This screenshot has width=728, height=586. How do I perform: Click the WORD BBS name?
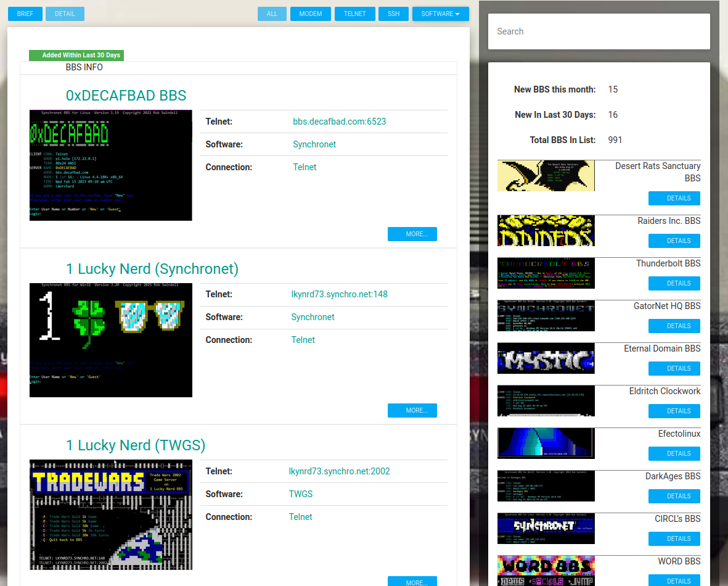[x=679, y=561]
